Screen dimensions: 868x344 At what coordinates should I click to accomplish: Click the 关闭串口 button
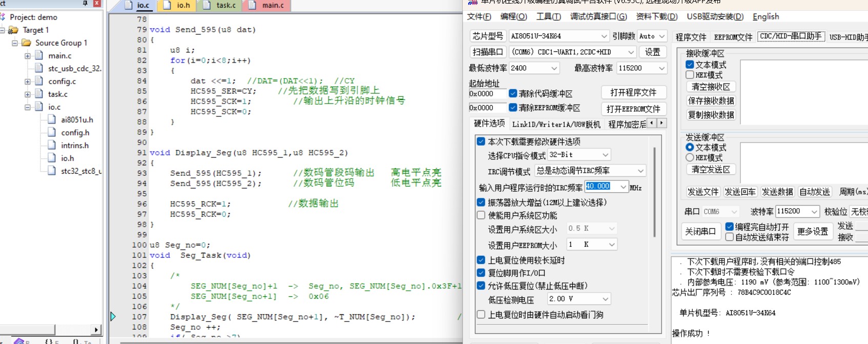(x=700, y=231)
